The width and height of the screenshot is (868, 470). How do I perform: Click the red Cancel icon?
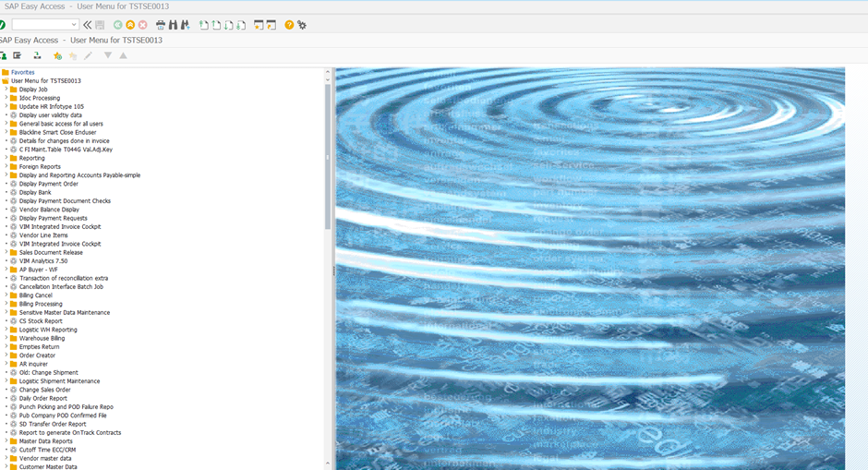tap(142, 25)
